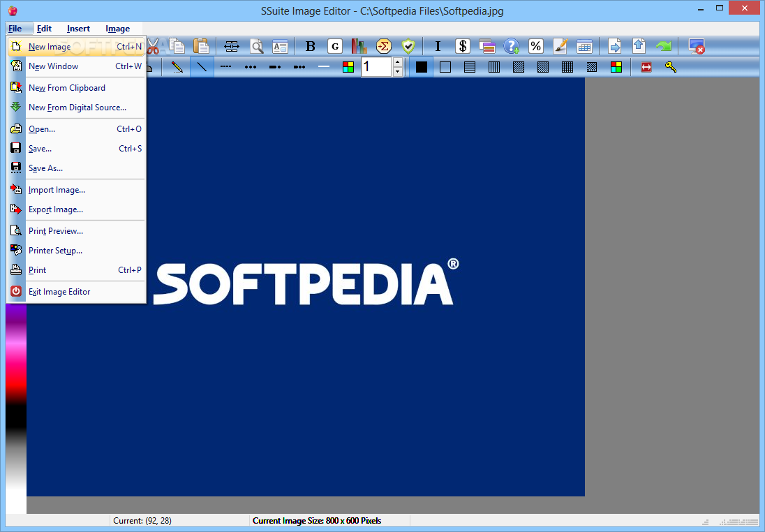Select the backward diagonal hatch fill pattern

(542, 67)
